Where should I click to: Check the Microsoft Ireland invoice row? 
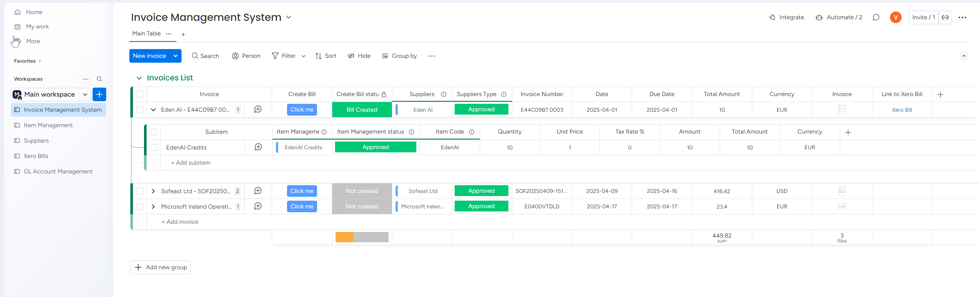pyautogui.click(x=140, y=207)
